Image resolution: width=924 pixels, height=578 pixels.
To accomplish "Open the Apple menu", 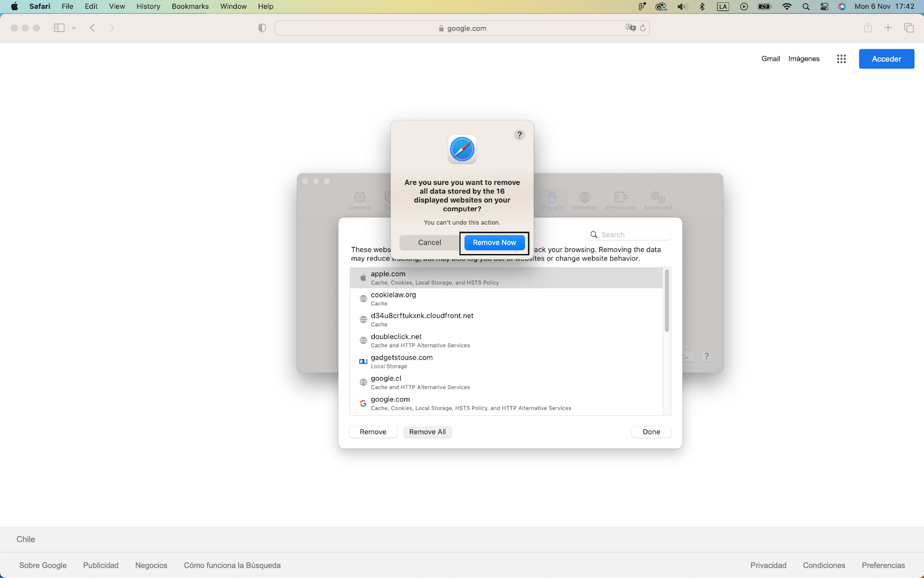I will tap(14, 6).
